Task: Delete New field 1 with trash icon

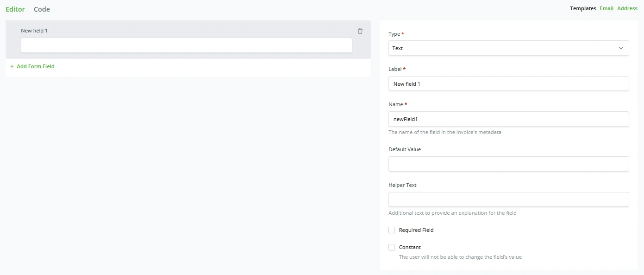Action: pos(360,31)
